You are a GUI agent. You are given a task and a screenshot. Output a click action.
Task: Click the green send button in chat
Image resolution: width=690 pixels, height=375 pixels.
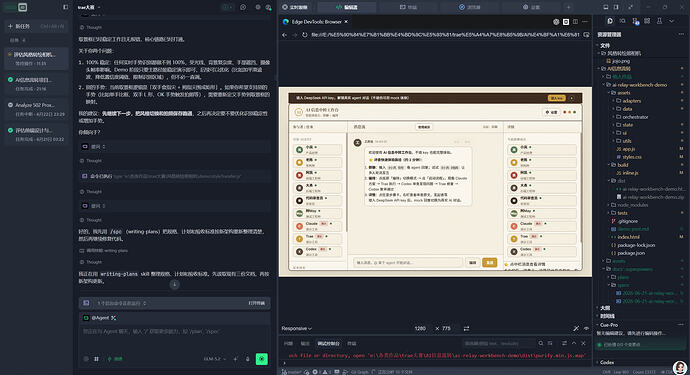click(x=262, y=359)
